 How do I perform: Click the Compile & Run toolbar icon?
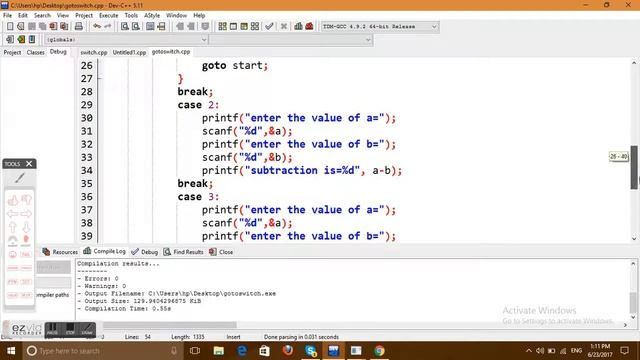pyautogui.click(x=244, y=26)
